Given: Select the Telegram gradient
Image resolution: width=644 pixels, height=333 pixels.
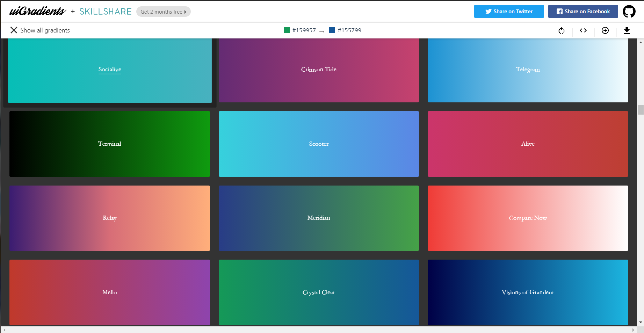Looking at the screenshot, I should point(528,70).
